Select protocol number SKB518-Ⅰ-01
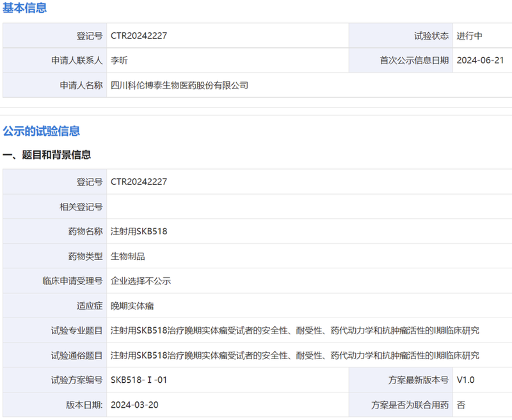Viewport: 512px width, 420px height. (x=139, y=380)
